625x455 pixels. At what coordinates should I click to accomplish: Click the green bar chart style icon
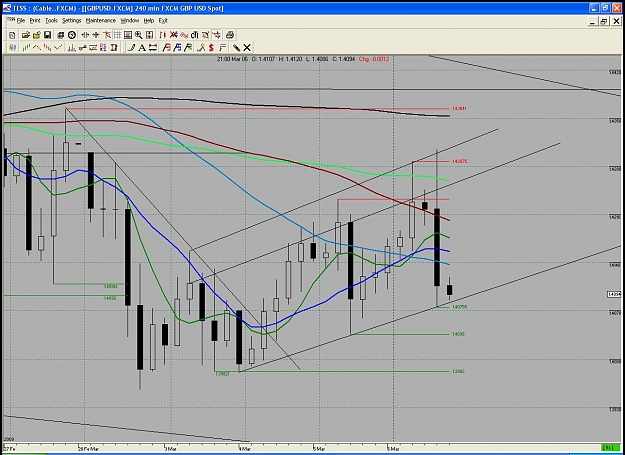point(26,48)
